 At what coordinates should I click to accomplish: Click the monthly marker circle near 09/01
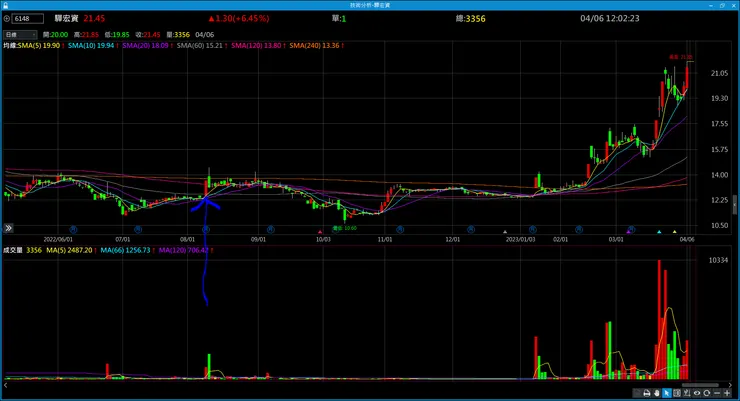(270, 229)
